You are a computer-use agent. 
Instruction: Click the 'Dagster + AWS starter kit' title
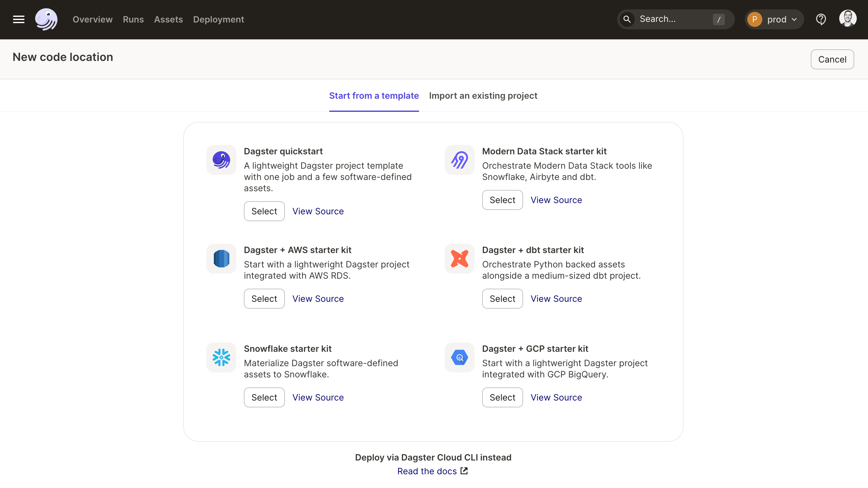coord(298,250)
